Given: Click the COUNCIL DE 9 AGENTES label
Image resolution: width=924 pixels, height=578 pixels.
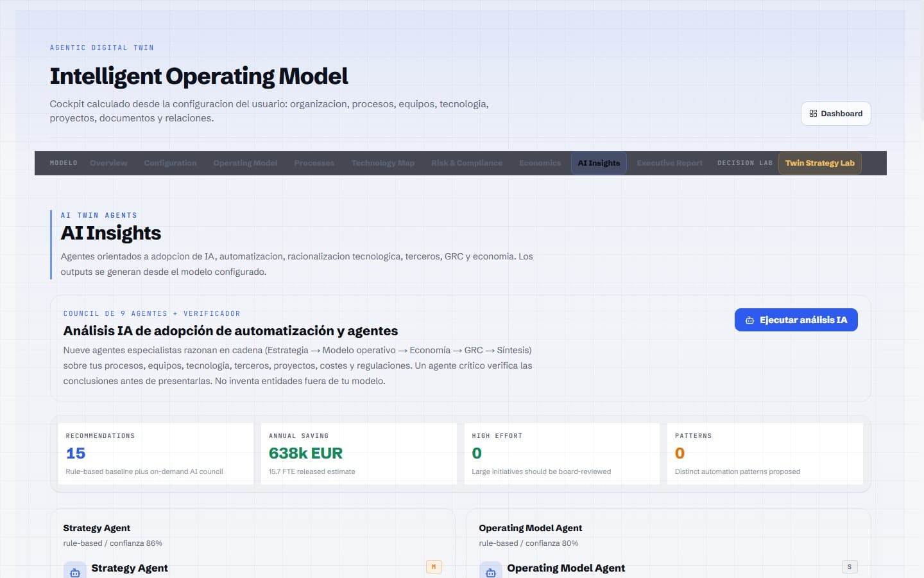Looking at the screenshot, I should click(x=151, y=313).
